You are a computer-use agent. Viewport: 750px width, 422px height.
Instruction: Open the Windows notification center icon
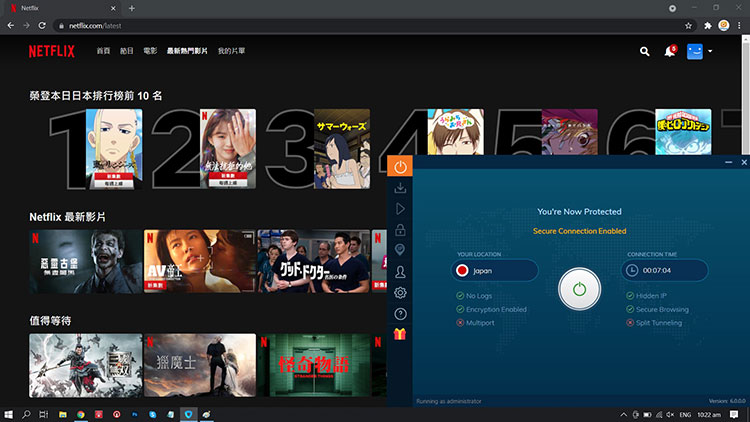pos(734,414)
